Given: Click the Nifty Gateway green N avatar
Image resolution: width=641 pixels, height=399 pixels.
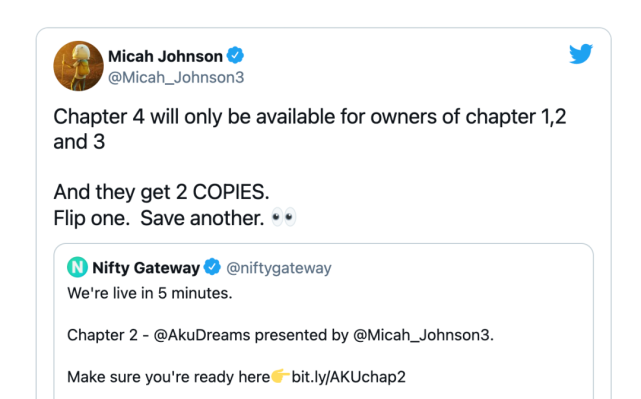Looking at the screenshot, I should (77, 267).
